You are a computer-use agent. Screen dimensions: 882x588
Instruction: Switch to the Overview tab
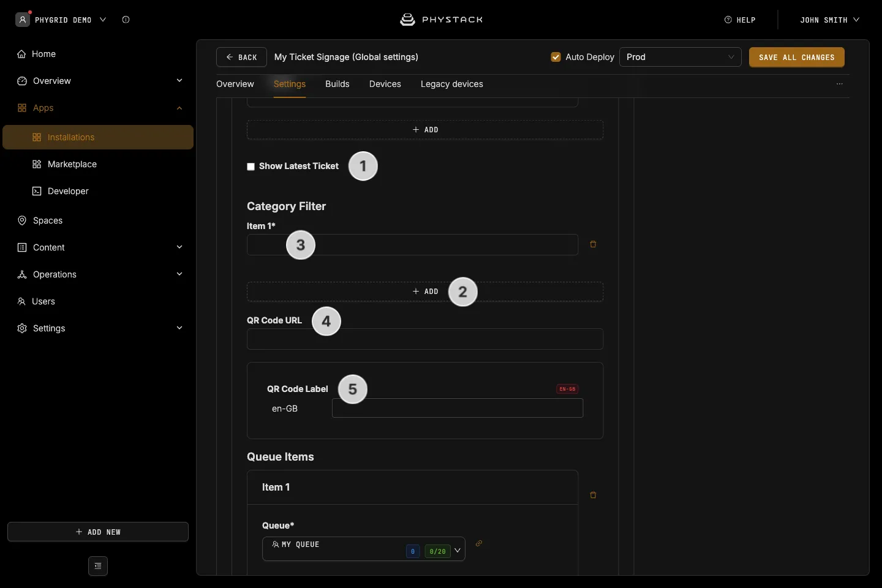pos(235,84)
